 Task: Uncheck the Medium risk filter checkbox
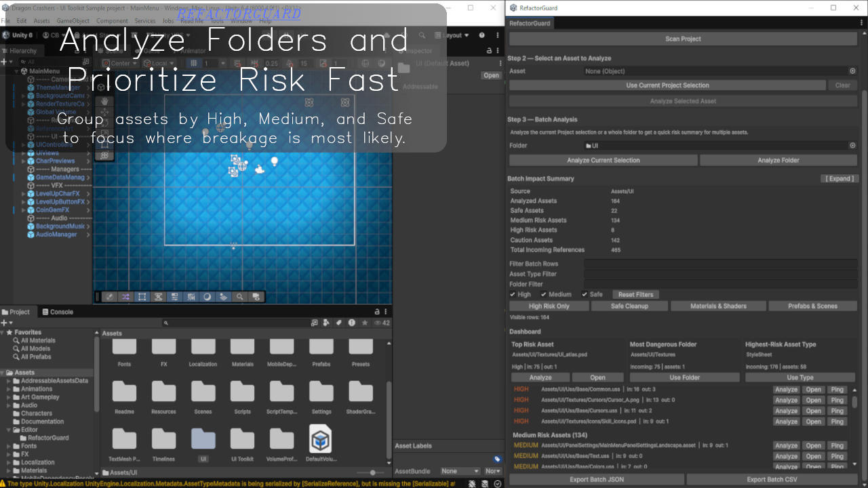point(543,295)
